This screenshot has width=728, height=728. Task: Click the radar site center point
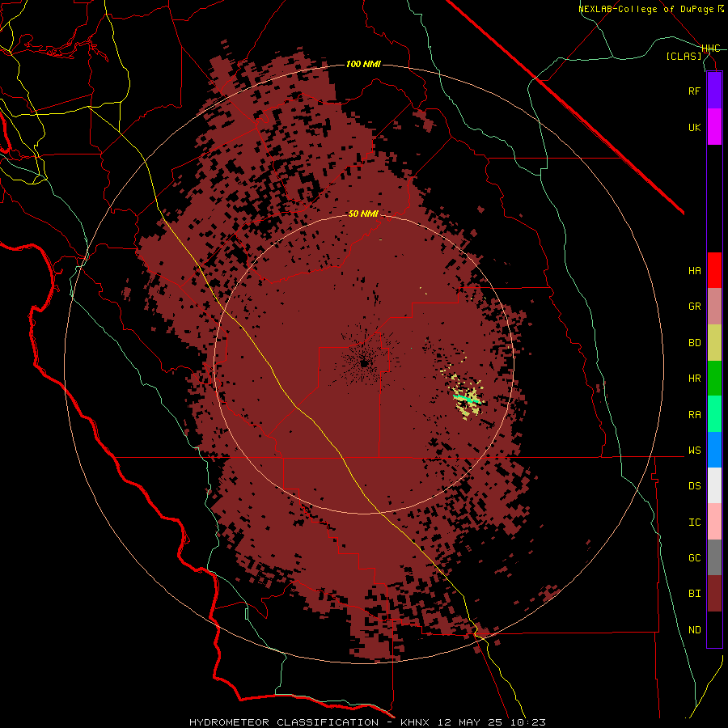[365, 363]
